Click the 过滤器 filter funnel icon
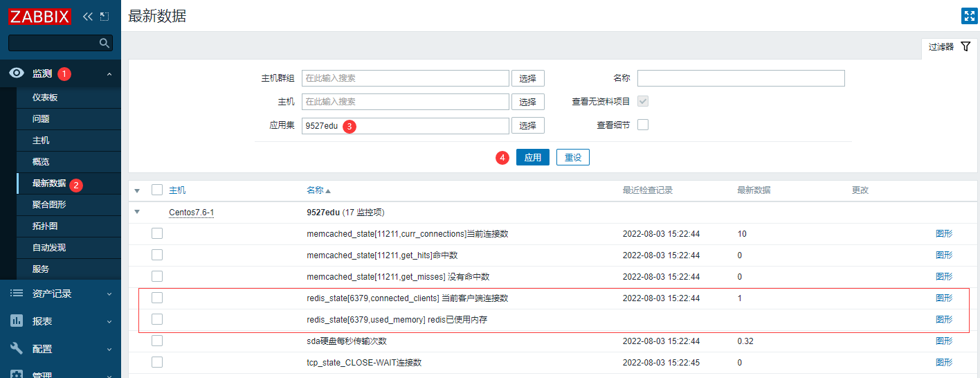The height and width of the screenshot is (378, 980). (x=965, y=46)
